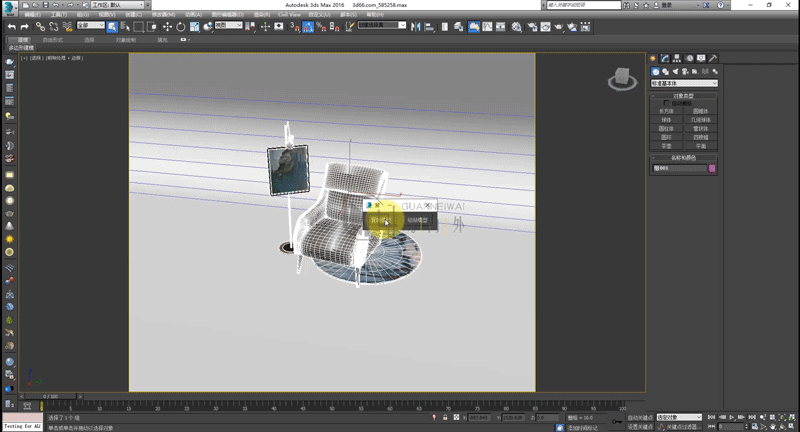
Task: Open the Modify command panel tab
Action: (664, 59)
